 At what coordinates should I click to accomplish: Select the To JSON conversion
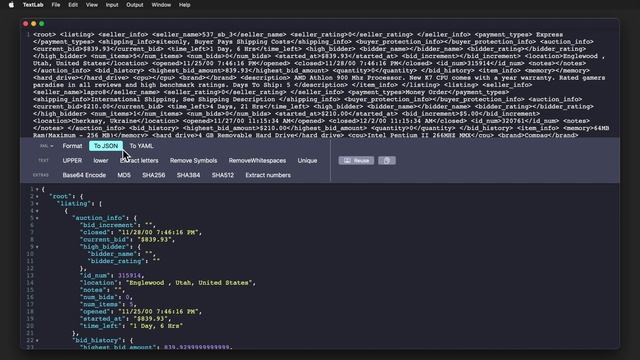pos(106,146)
